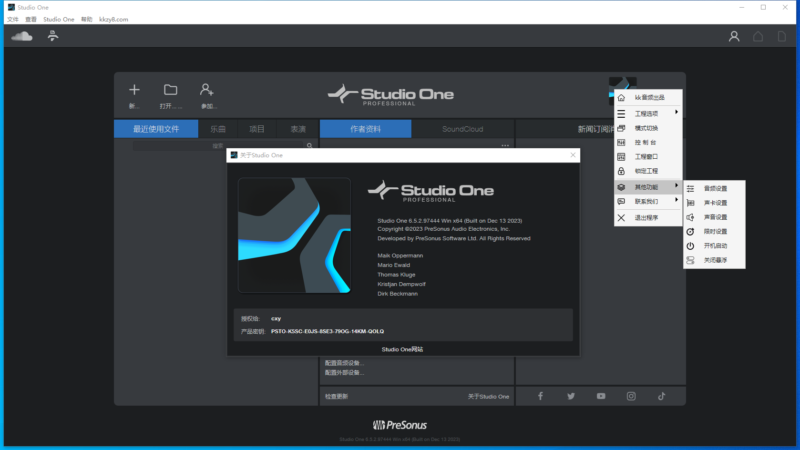
Task: Switch to the SoundCloud tab
Action: 462,129
